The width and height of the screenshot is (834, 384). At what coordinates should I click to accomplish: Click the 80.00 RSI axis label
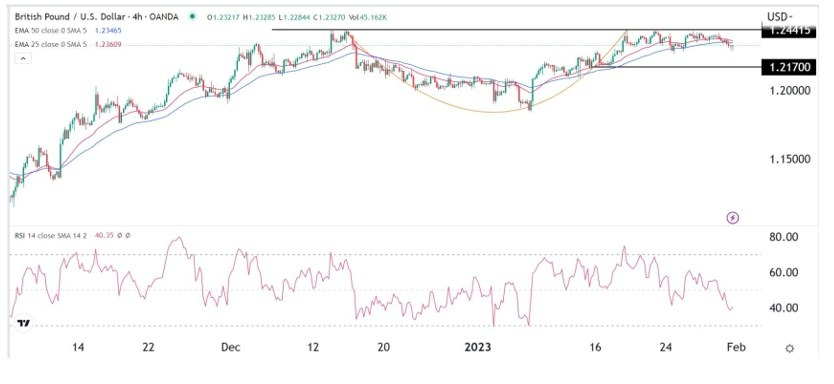[x=783, y=237]
